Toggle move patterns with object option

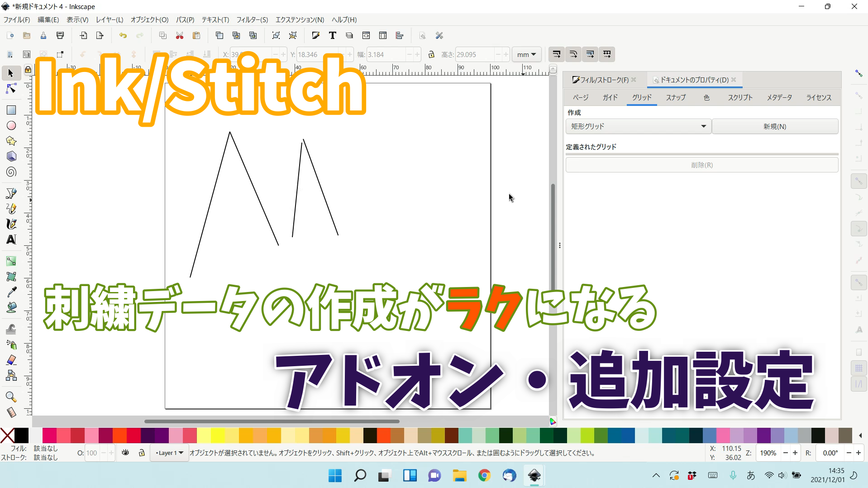(x=607, y=54)
